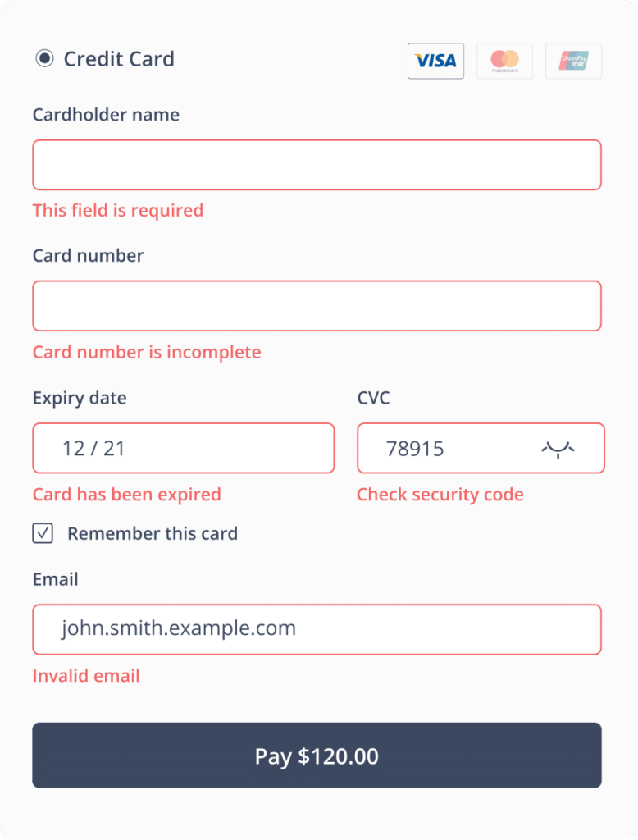Click the "This field is required" error message

[118, 211]
